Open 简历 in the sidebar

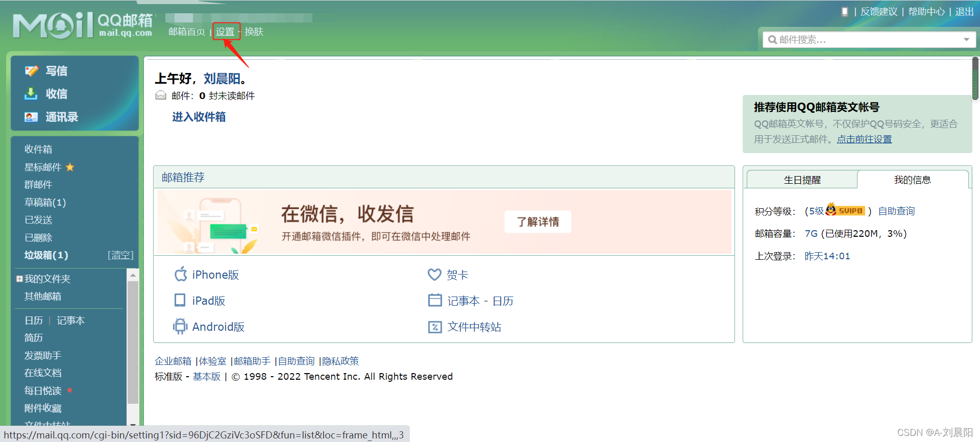point(34,337)
